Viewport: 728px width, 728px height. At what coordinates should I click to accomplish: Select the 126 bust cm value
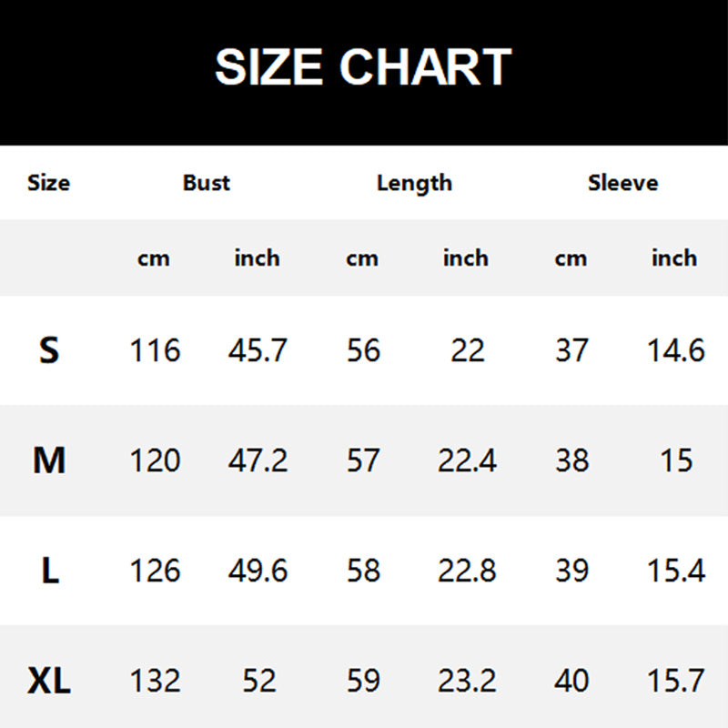pos(155,571)
